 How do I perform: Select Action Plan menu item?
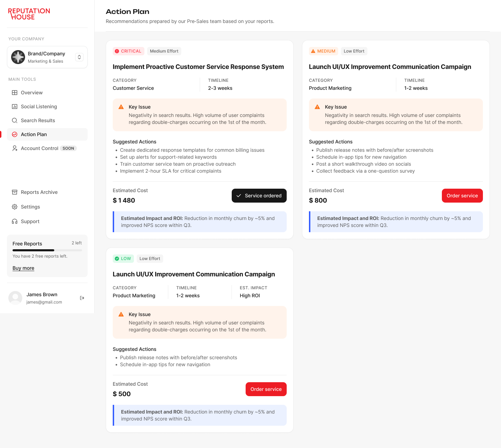[x=47, y=134]
